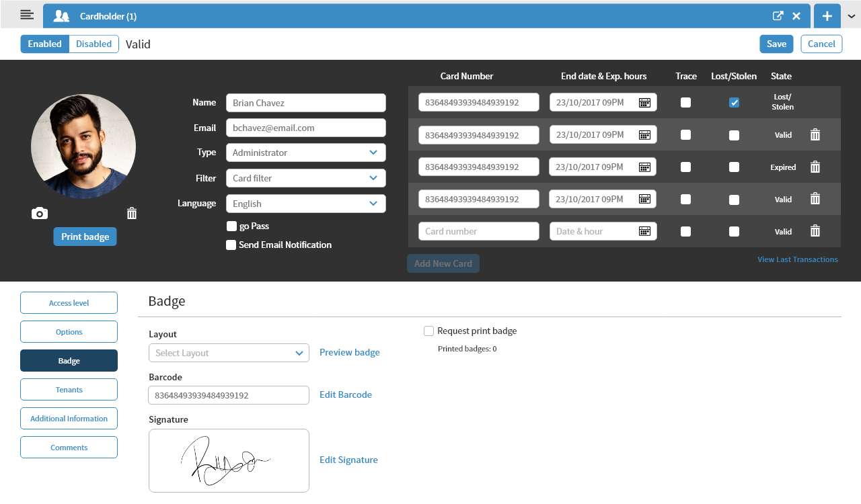Click the plus icon to add a record
This screenshot has height=504, width=861.
[x=827, y=15]
